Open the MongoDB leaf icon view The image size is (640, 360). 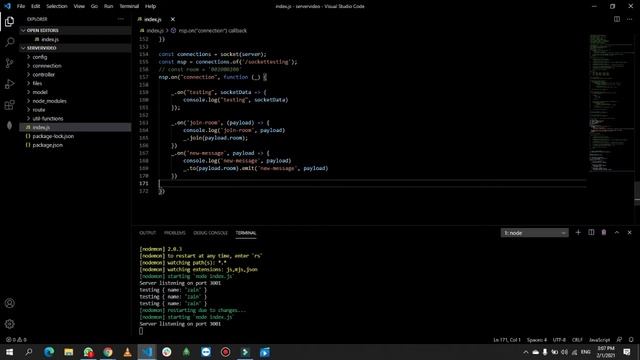click(x=9, y=125)
